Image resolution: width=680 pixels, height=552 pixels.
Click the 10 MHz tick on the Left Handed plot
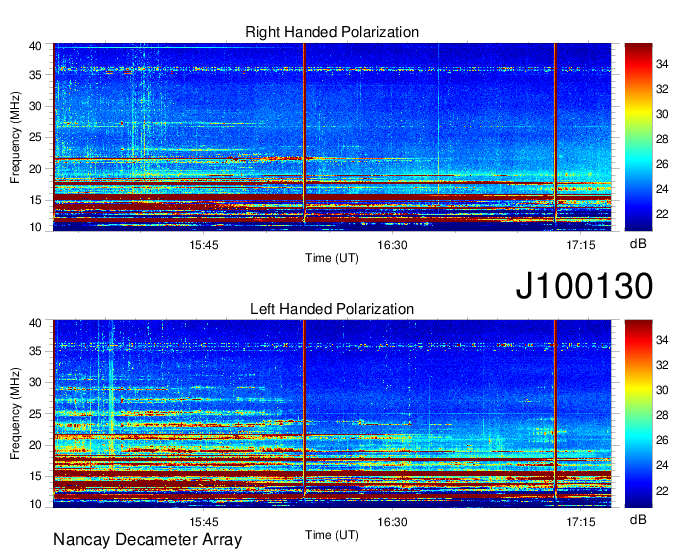coord(35,504)
